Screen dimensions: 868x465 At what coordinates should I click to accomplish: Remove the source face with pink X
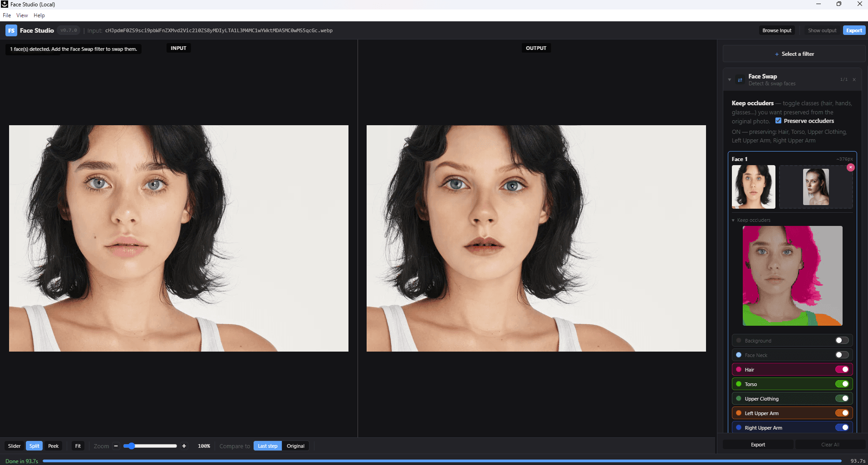[851, 167]
